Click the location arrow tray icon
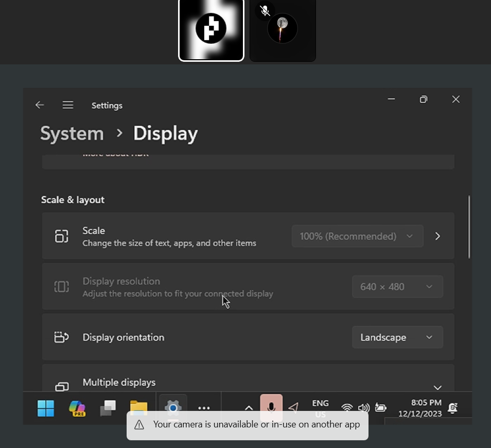The height and width of the screenshot is (448, 491). (x=293, y=408)
